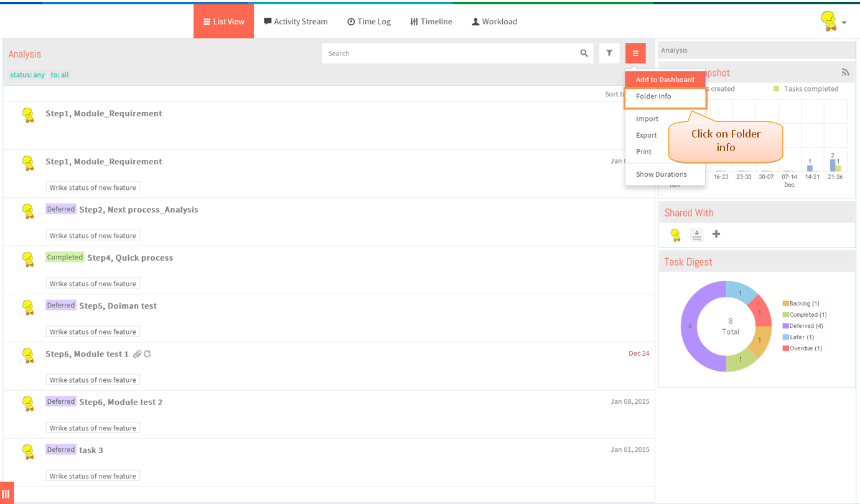Viewport: 860px width, 504px height.
Task: Click the avatar beside Step5 task
Action: click(27, 307)
